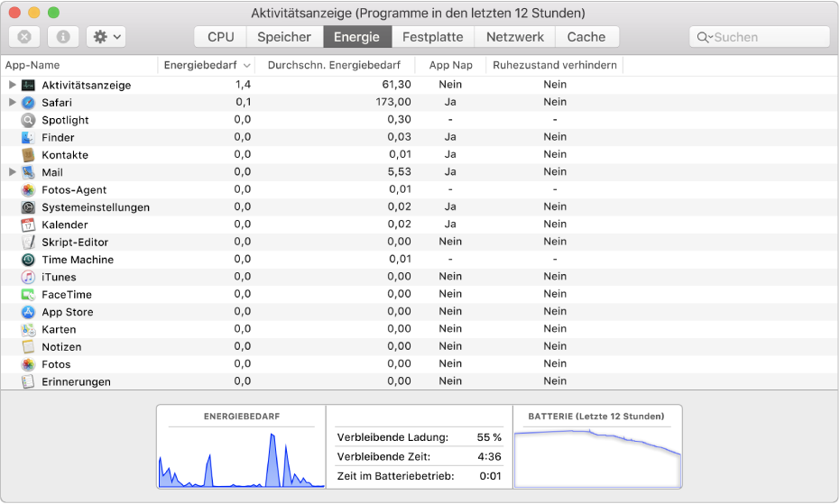The width and height of the screenshot is (840, 504).
Task: Close the Aktivitätsanzeige window
Action: 14,13
